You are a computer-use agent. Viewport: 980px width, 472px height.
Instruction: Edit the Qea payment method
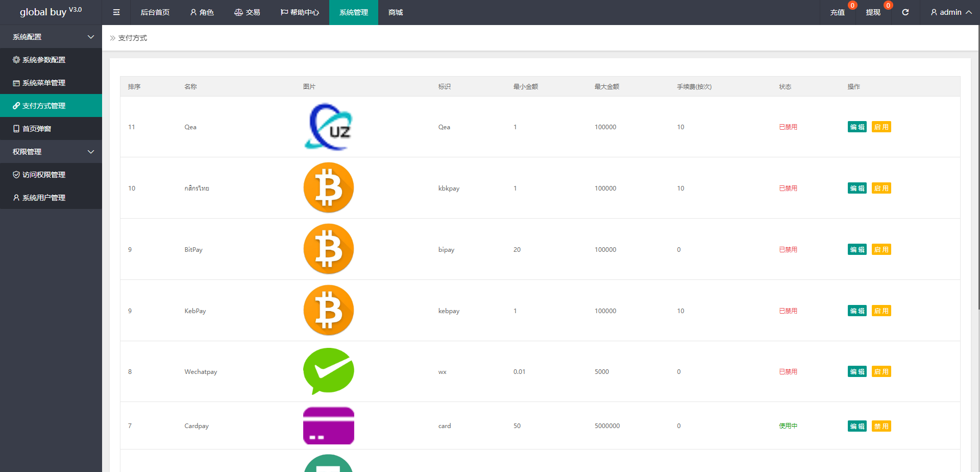[x=857, y=127]
